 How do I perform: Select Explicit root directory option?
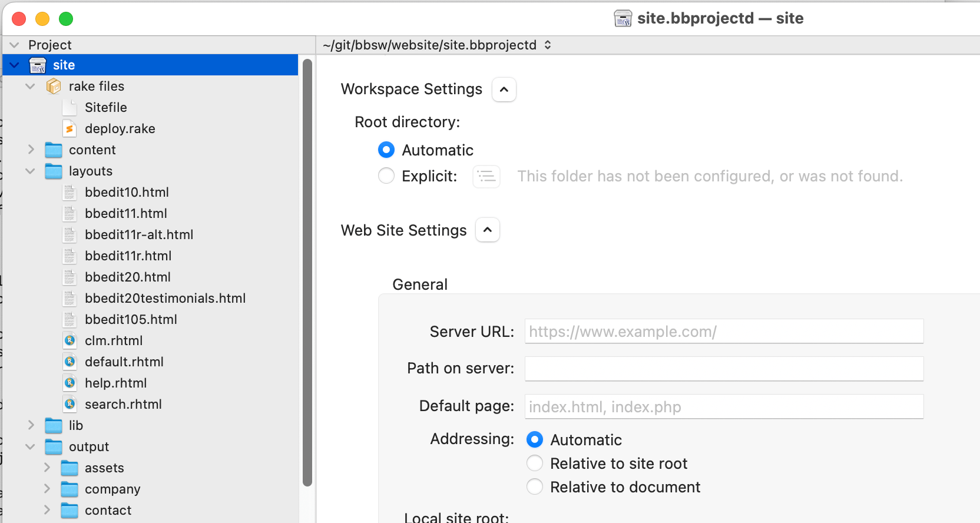386,176
